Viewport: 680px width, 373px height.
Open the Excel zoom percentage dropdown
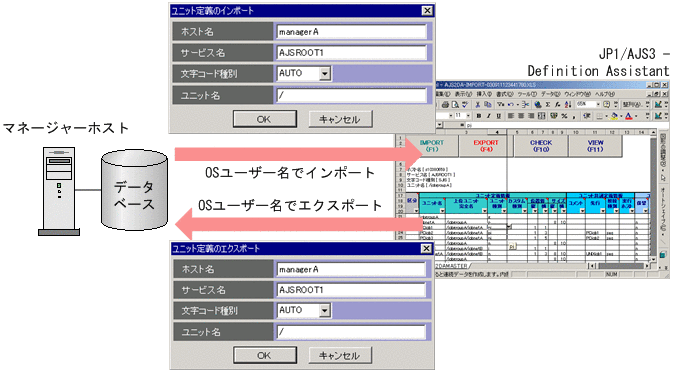(x=598, y=105)
